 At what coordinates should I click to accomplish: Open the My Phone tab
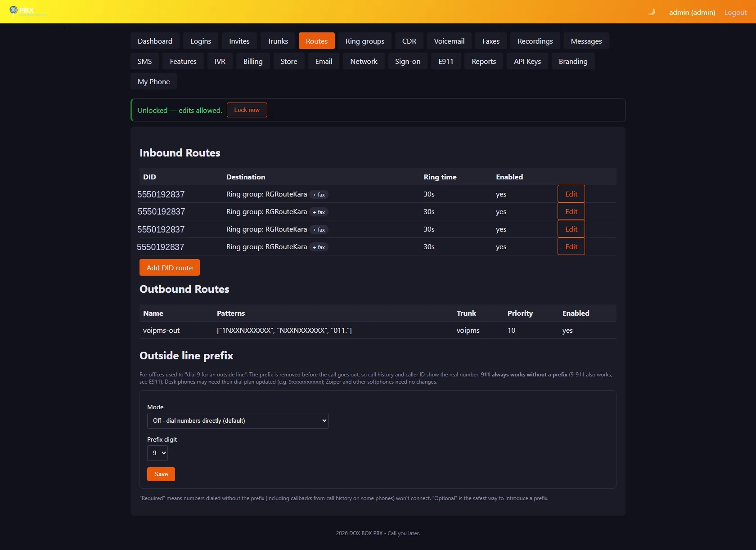(154, 81)
